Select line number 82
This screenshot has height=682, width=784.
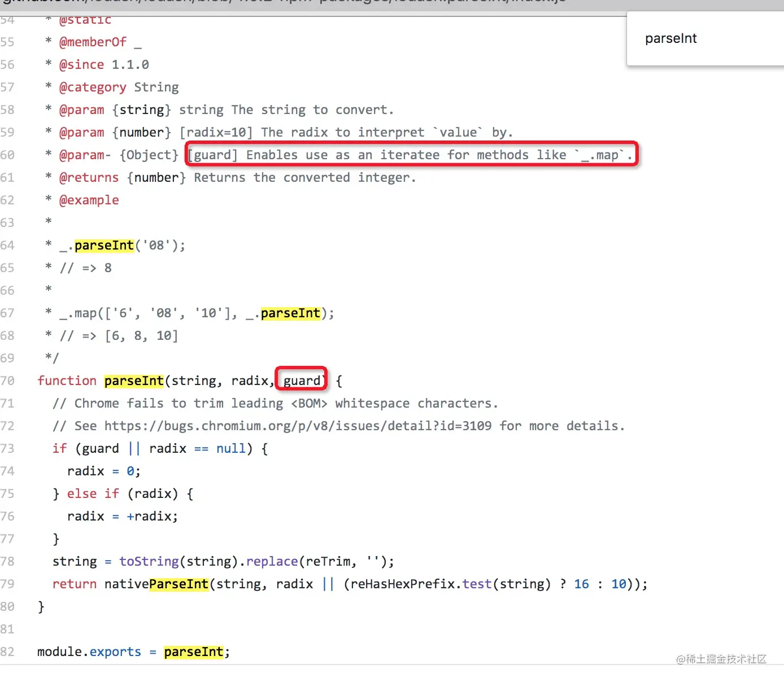click(7, 652)
